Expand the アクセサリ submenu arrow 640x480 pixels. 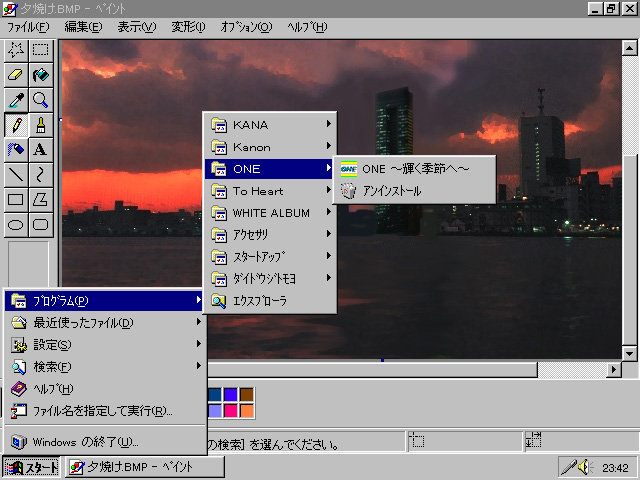(329, 234)
